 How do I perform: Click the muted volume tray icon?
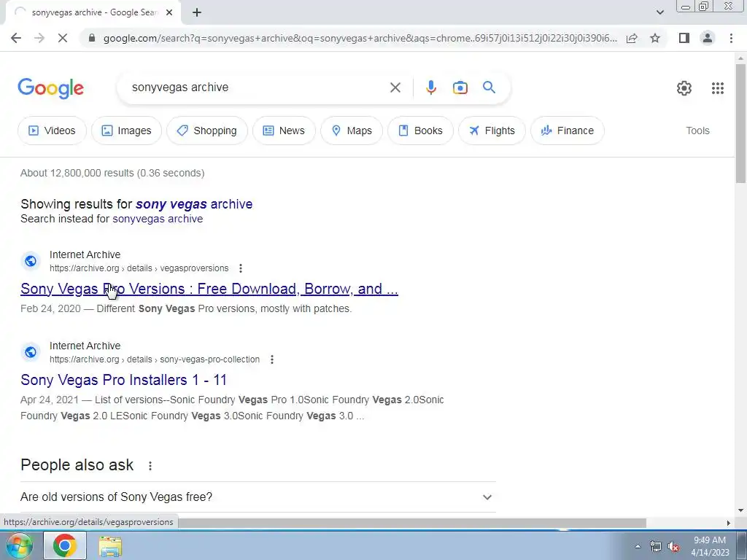click(673, 547)
